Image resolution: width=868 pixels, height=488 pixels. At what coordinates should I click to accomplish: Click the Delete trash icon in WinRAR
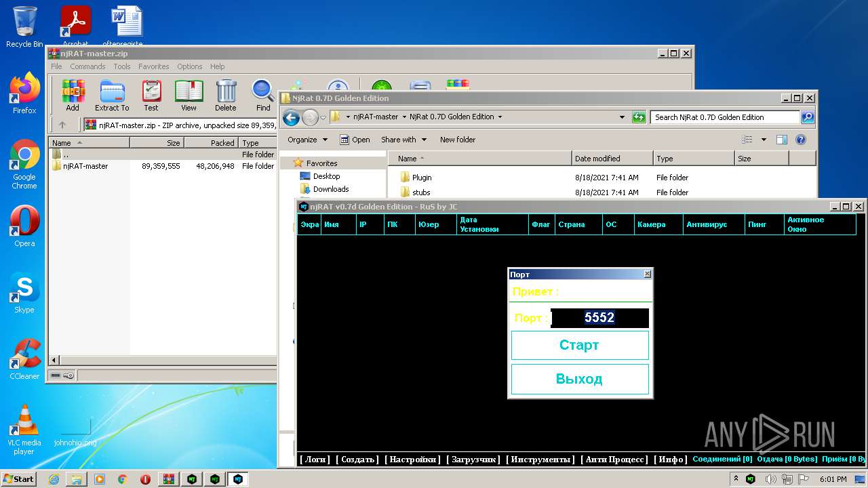click(226, 95)
